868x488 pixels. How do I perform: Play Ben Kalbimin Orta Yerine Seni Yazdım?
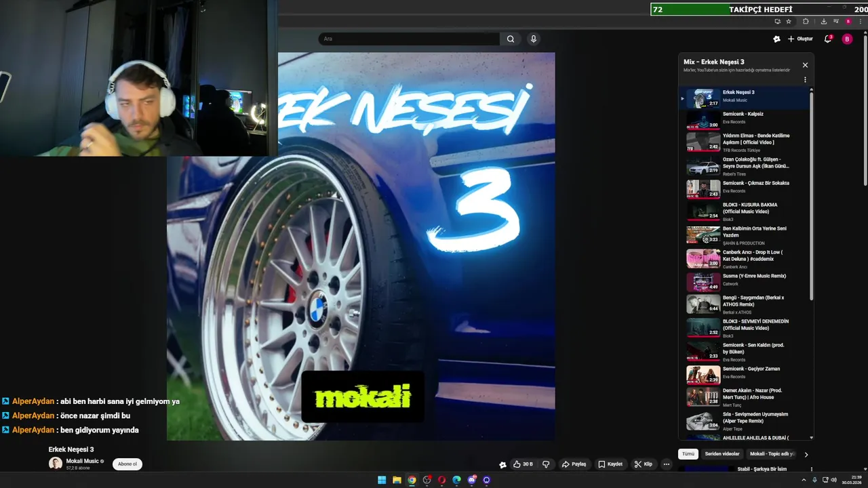(x=744, y=235)
